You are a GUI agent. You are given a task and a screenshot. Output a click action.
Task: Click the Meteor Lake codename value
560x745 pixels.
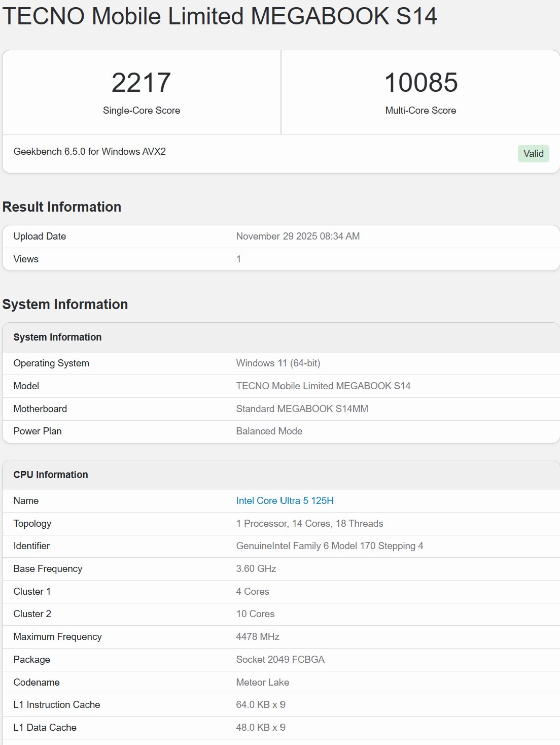coord(262,682)
